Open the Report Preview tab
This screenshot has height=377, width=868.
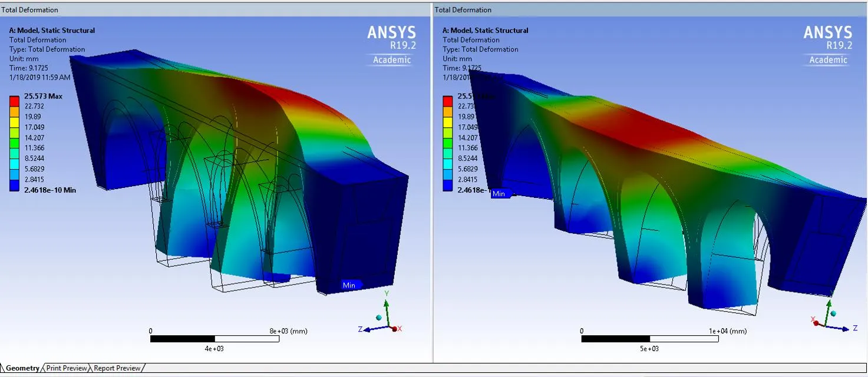tap(117, 368)
